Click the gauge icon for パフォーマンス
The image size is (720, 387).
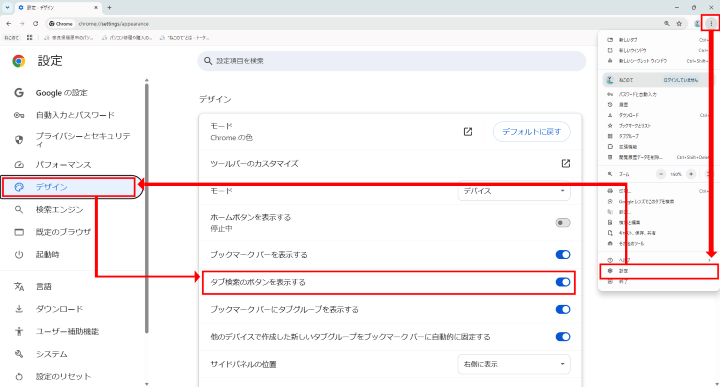(x=19, y=164)
